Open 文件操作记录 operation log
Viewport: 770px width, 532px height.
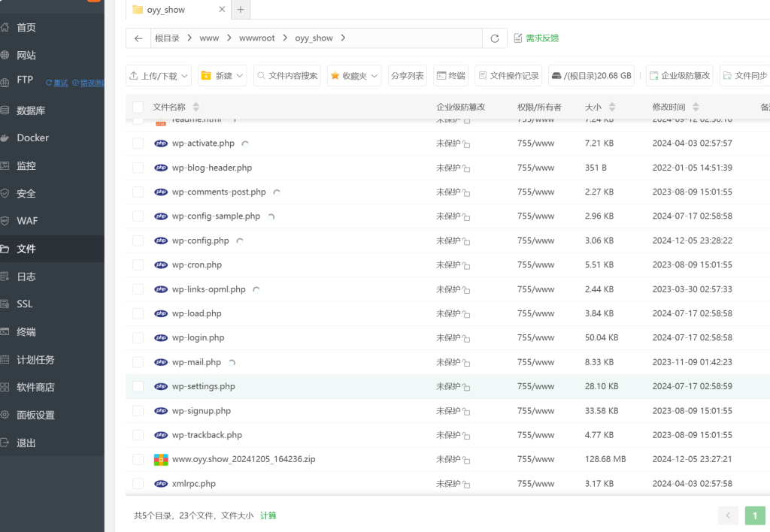pos(508,76)
